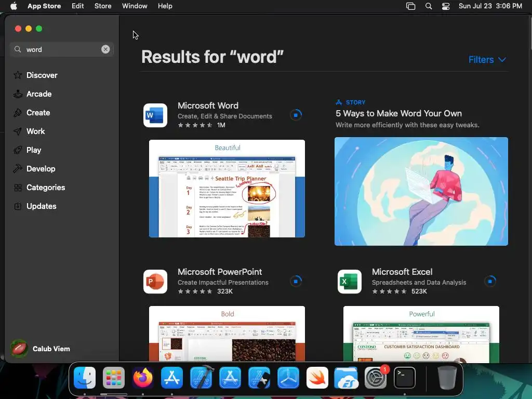Viewport: 532px width, 399px height.
Task: Click PowerPoint rating count 323K
Action: point(224,291)
